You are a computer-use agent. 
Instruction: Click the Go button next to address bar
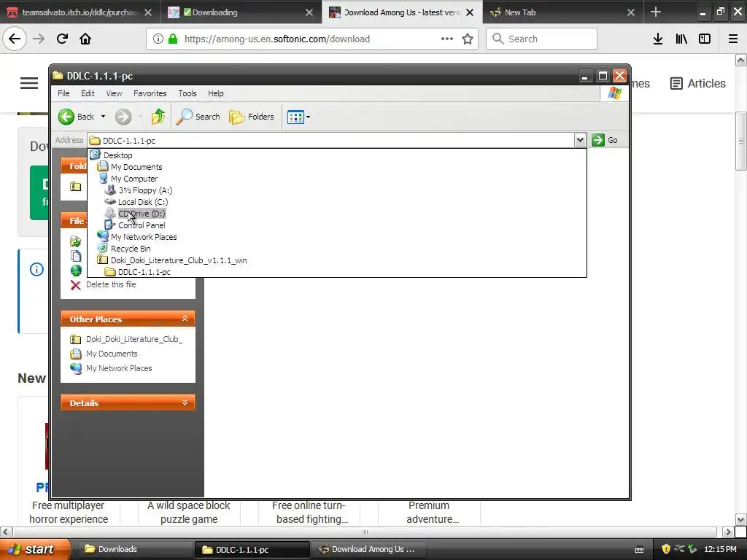605,140
